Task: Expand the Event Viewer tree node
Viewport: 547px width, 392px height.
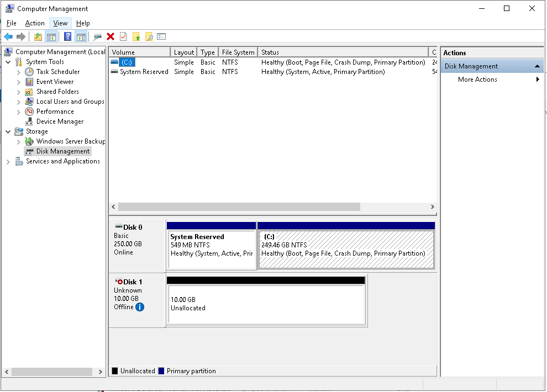Action: [x=19, y=82]
